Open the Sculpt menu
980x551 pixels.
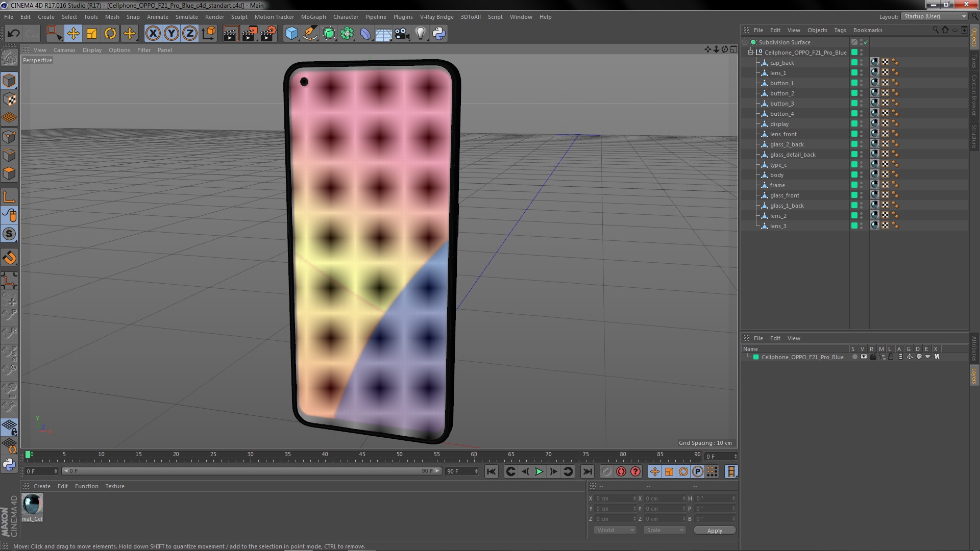(239, 17)
